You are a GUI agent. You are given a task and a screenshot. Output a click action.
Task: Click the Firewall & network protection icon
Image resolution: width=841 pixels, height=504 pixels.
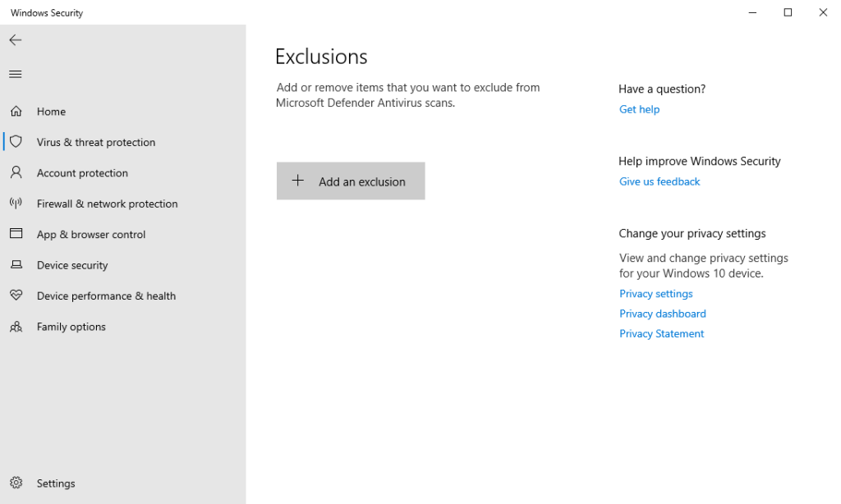16,204
